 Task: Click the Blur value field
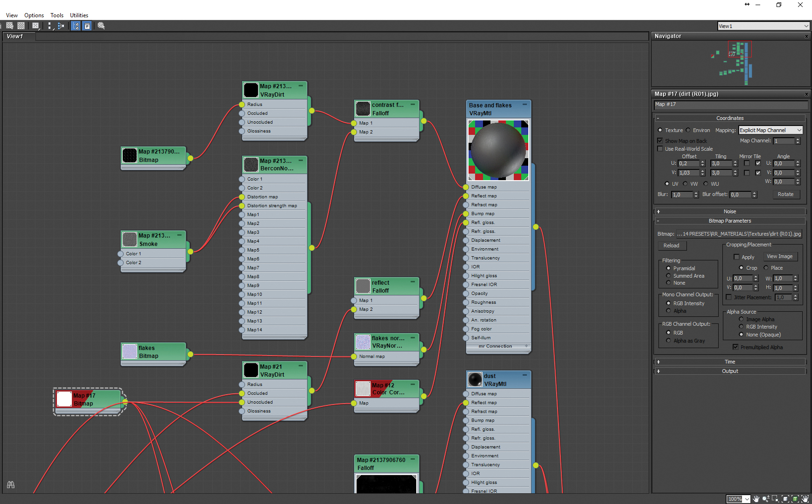tap(682, 195)
